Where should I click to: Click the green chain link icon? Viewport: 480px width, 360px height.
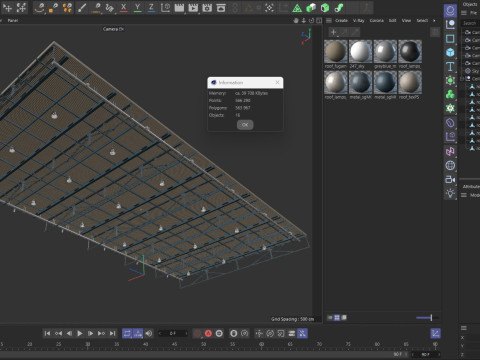tap(339, 8)
